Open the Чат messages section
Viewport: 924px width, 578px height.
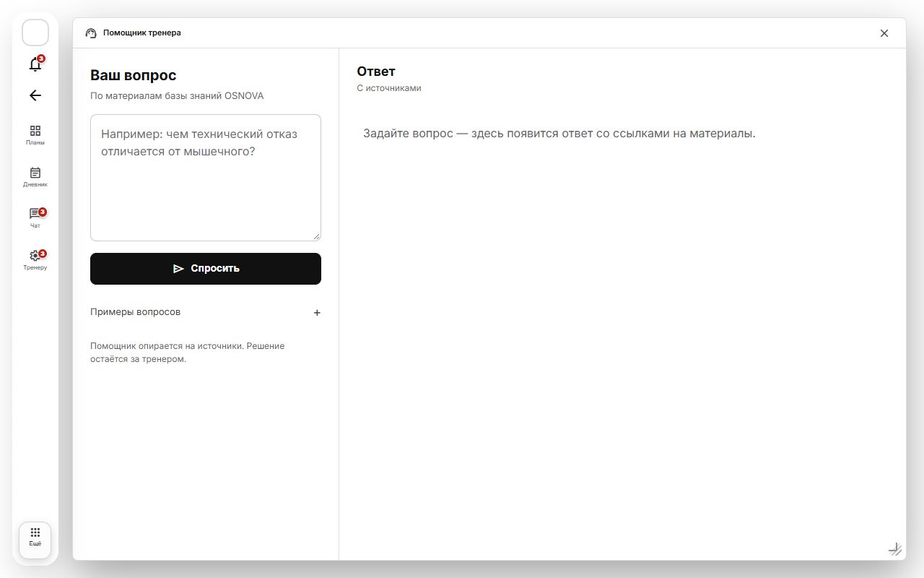click(x=35, y=218)
